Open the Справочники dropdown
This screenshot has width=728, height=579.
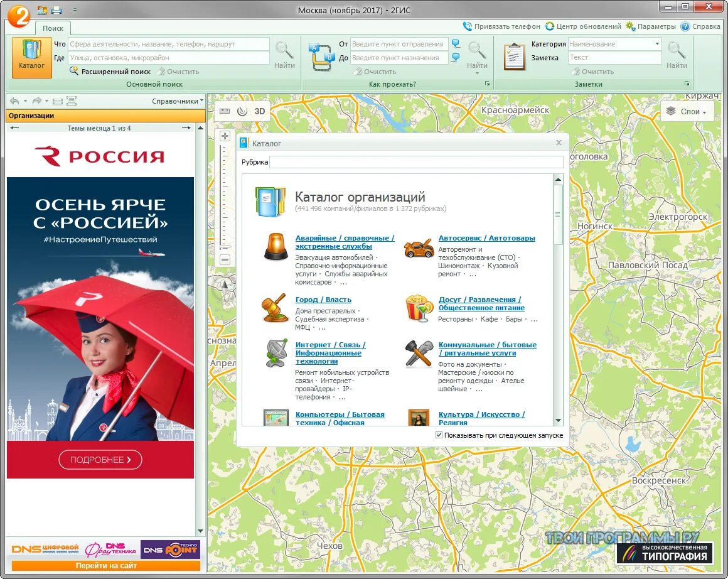(178, 101)
